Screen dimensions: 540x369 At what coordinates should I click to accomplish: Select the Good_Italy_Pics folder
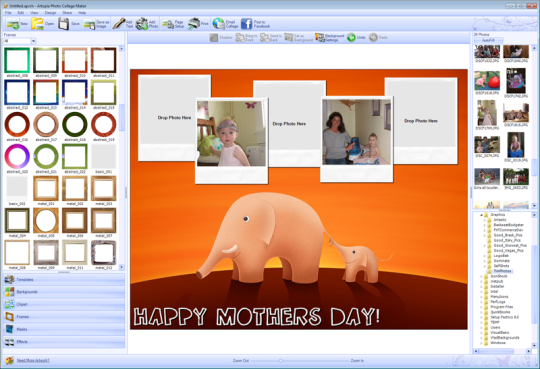click(507, 240)
